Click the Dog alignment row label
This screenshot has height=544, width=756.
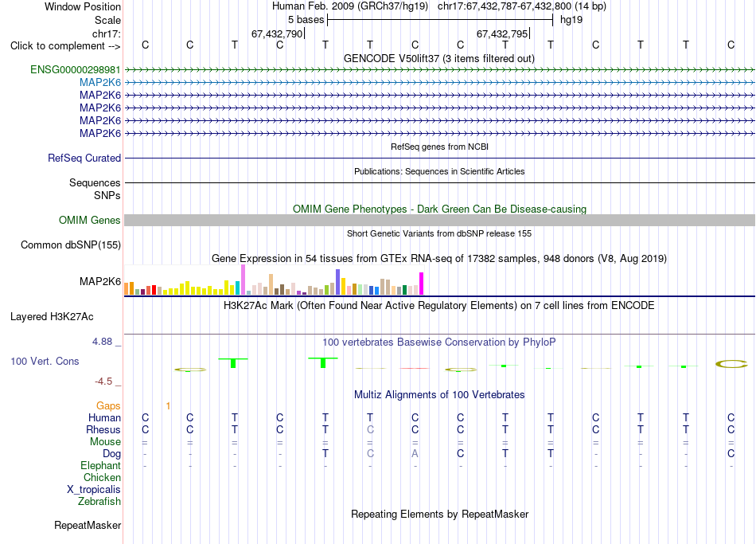[112, 454]
